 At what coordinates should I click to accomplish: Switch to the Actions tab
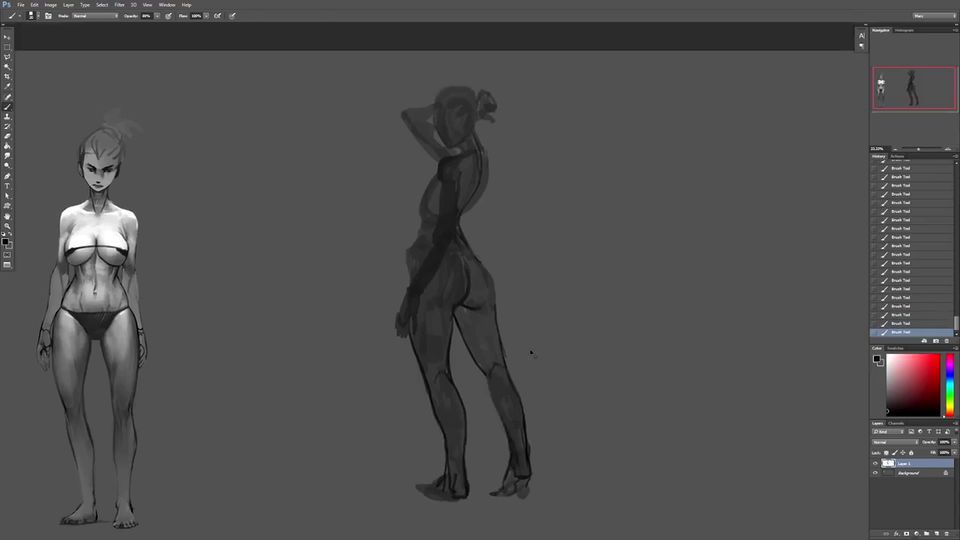click(x=897, y=156)
